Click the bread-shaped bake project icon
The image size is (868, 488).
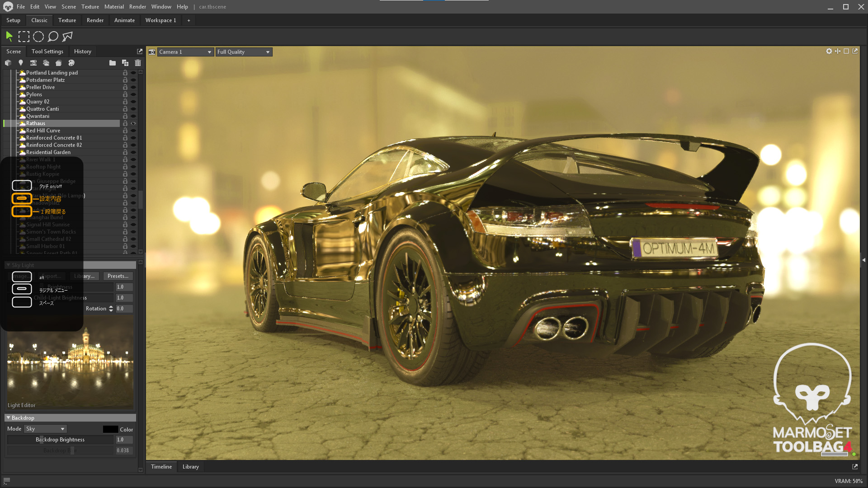(59, 63)
